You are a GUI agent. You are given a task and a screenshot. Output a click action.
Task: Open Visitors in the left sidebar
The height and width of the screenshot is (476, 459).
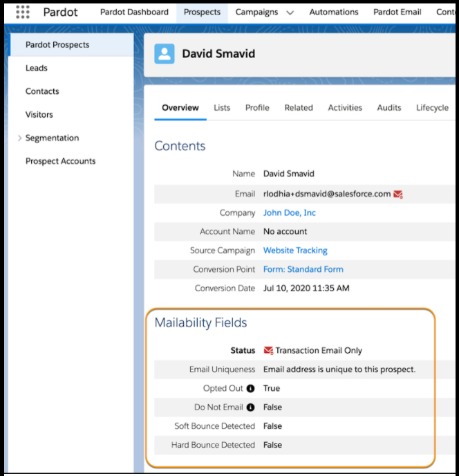(39, 115)
